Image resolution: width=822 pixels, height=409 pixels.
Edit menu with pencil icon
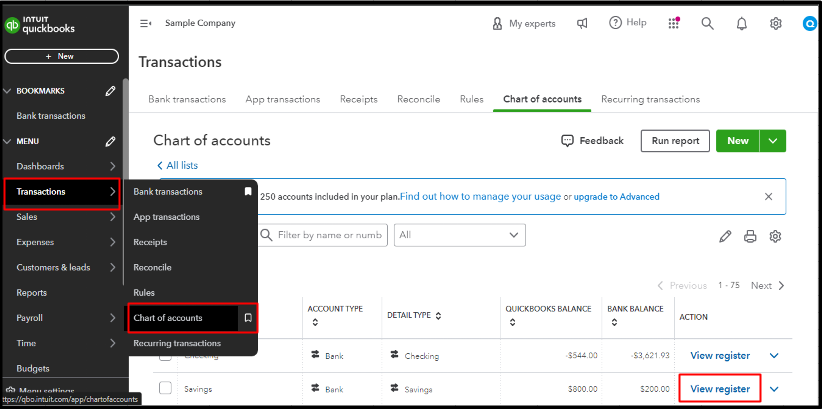(x=110, y=142)
